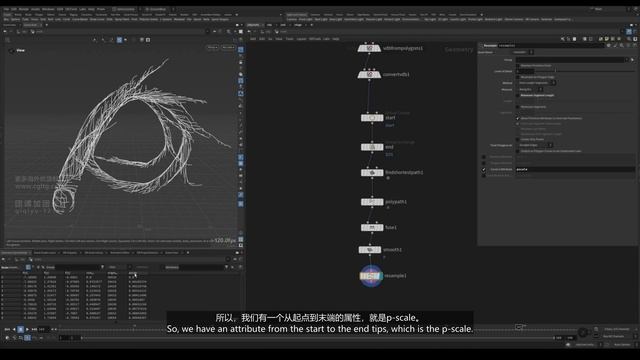This screenshot has width=640, height=360.
Task: Select the fuse1 node
Action: 372,227
